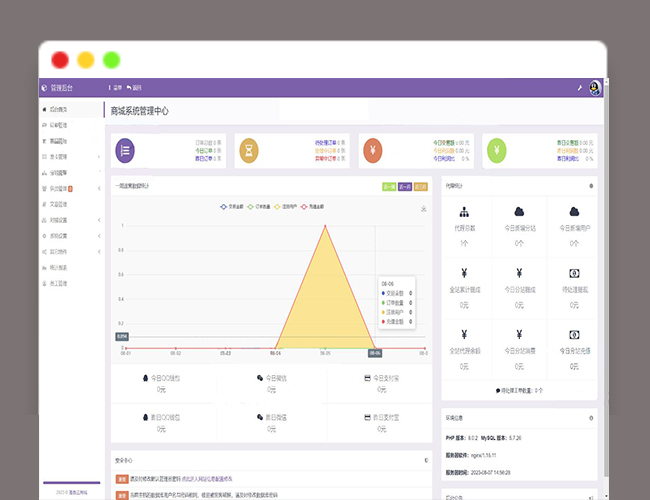The image size is (650, 500).
Task: Click the green 近一周 range button
Action: click(388, 186)
